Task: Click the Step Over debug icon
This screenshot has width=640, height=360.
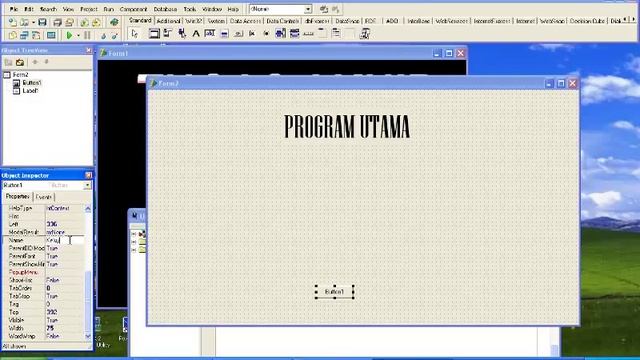Action: (x=115, y=36)
